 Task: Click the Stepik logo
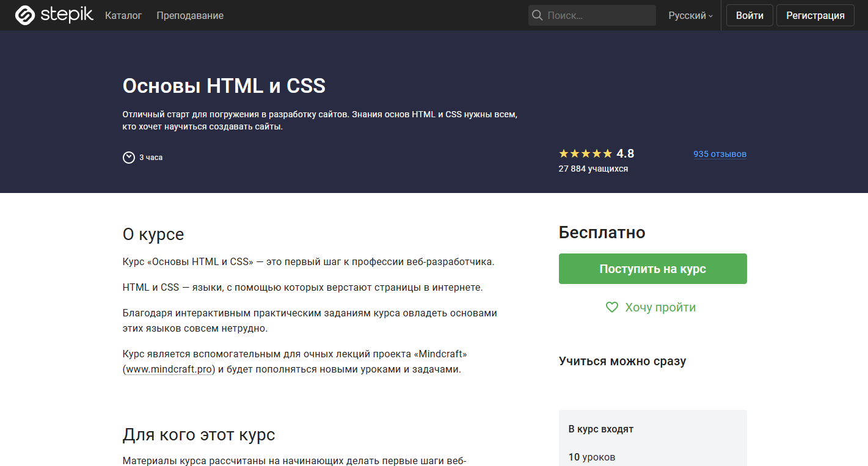coord(54,15)
